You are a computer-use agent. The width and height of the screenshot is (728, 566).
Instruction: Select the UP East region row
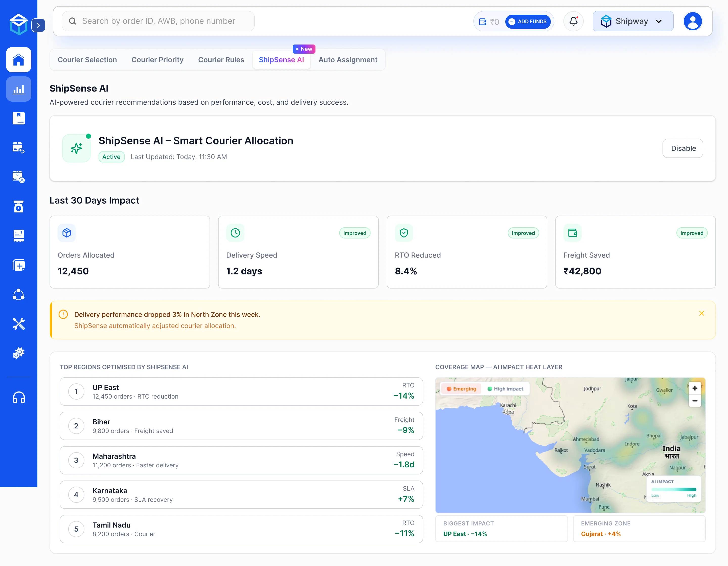pos(241,391)
